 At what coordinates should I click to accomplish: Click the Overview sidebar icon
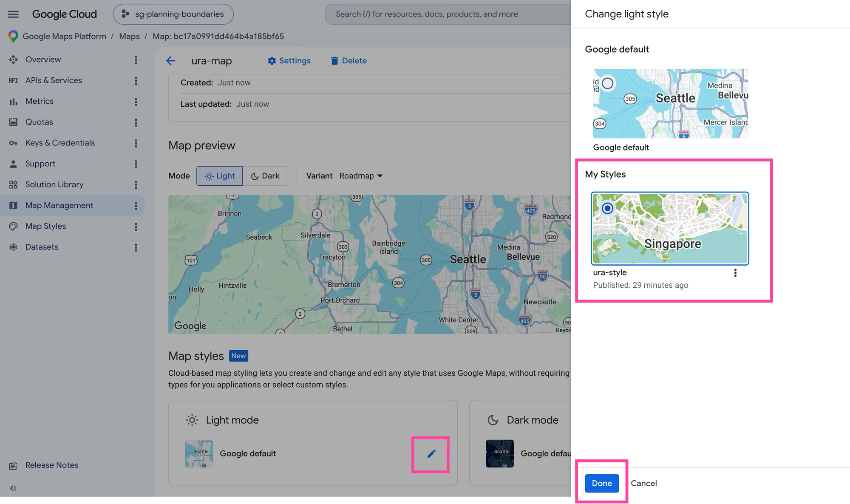(x=13, y=59)
